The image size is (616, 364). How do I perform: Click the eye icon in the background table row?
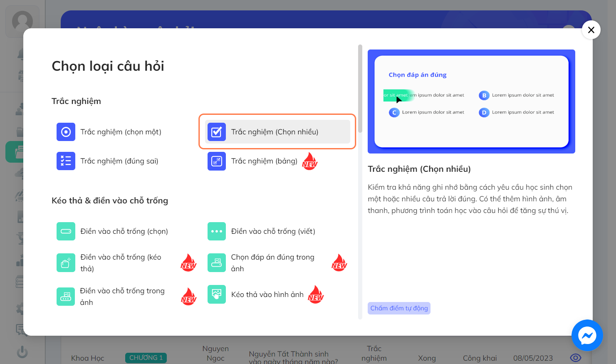[576, 358]
